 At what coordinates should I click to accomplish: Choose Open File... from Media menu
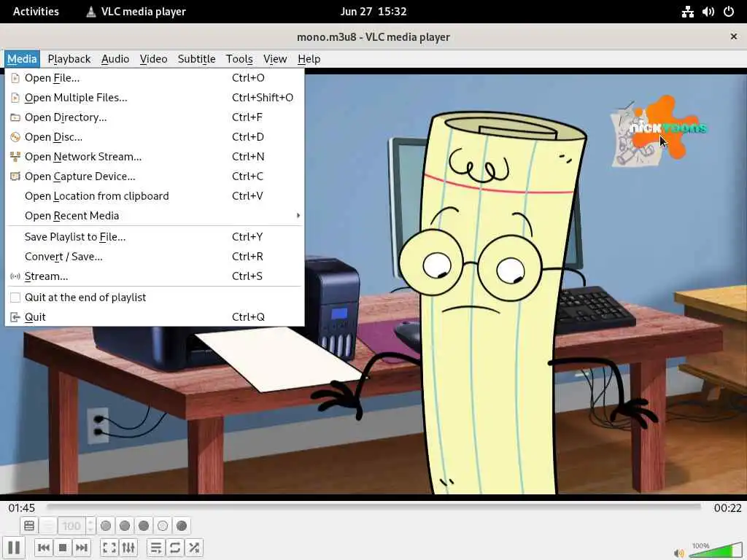click(155, 77)
